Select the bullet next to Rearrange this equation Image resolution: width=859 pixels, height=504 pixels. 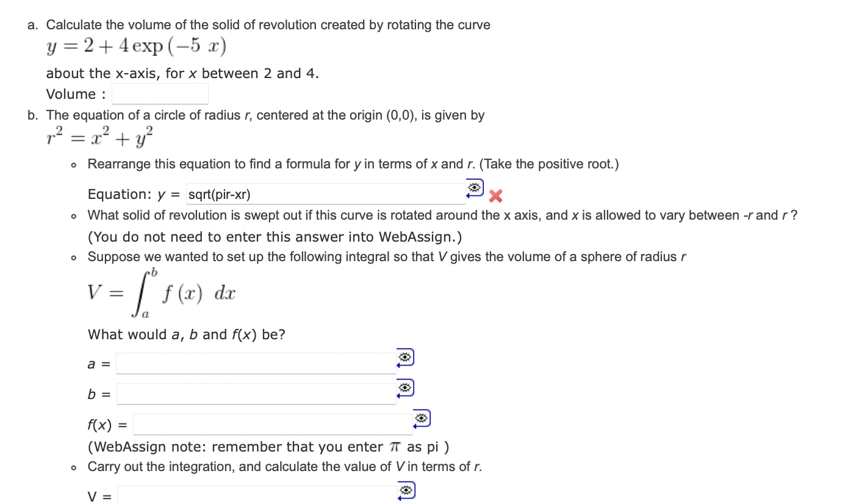[73, 164]
